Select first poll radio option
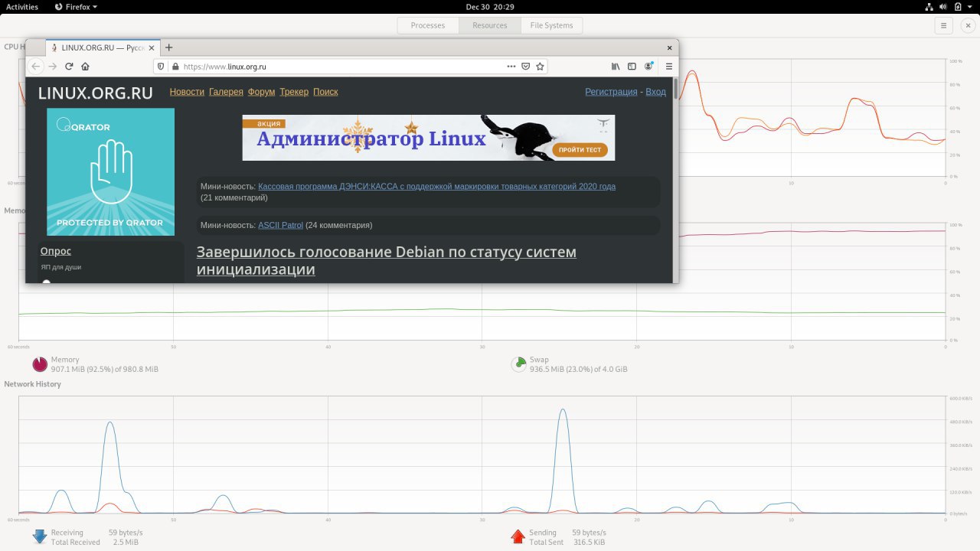 (x=46, y=282)
